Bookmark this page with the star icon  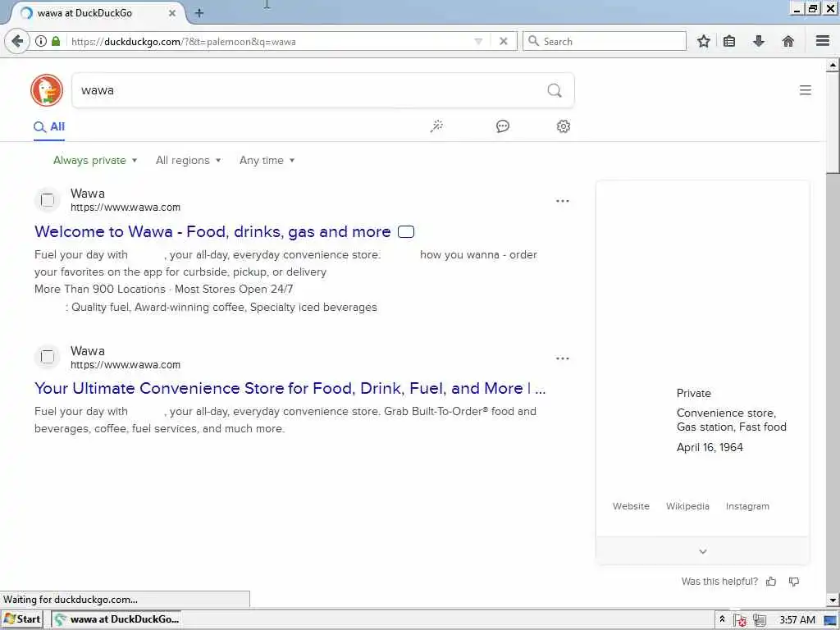coord(703,41)
